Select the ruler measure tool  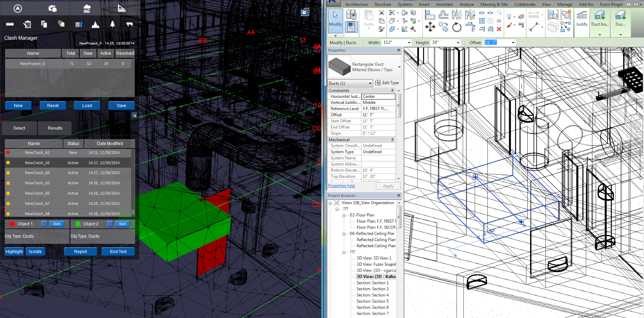10,24
